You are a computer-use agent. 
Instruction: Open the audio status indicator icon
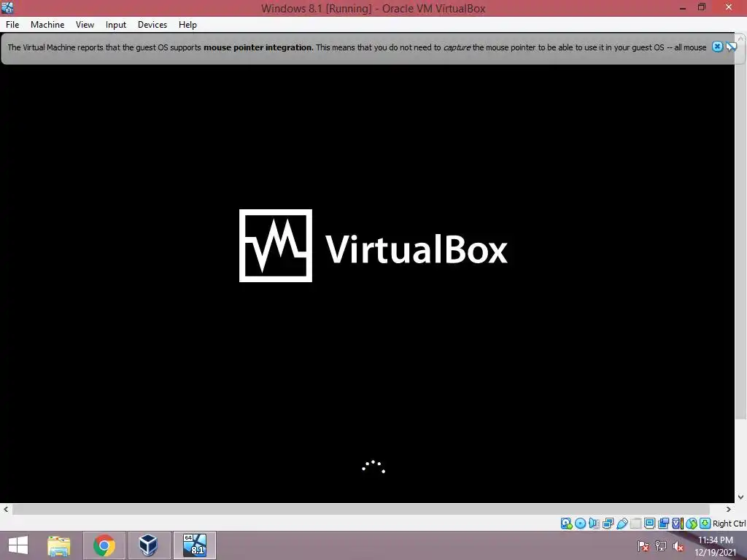pyautogui.click(x=594, y=524)
